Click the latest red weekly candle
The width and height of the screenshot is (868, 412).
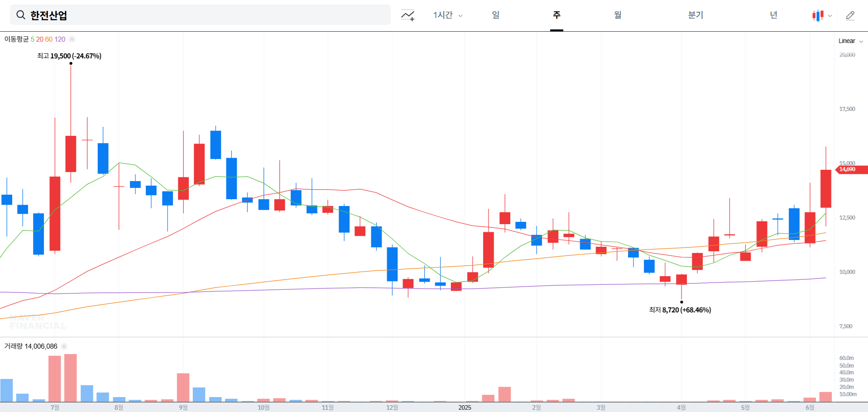[826, 189]
